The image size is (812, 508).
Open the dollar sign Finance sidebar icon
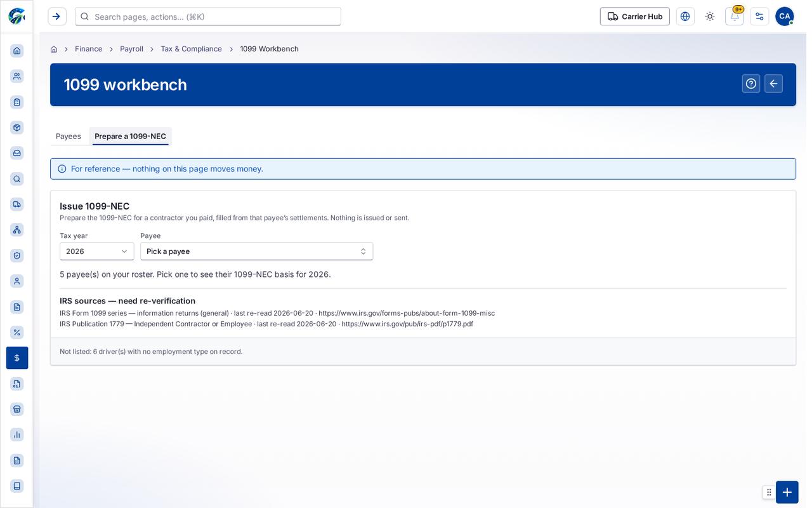pos(17,358)
